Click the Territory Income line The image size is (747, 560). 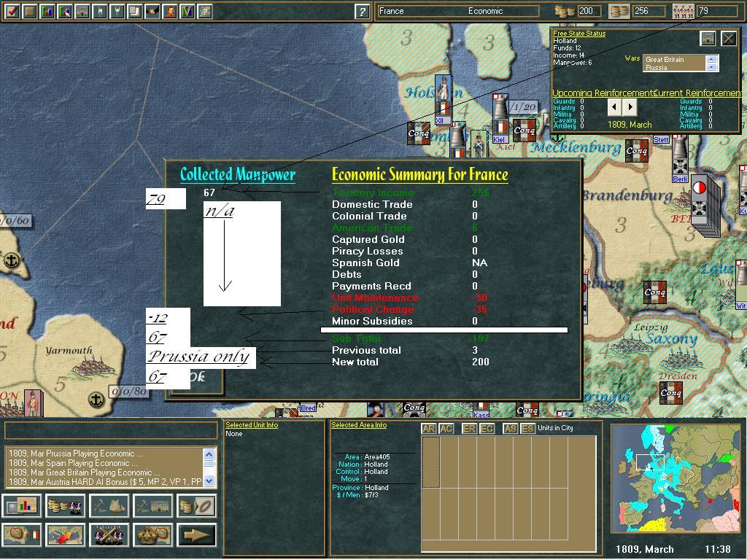coord(410,192)
